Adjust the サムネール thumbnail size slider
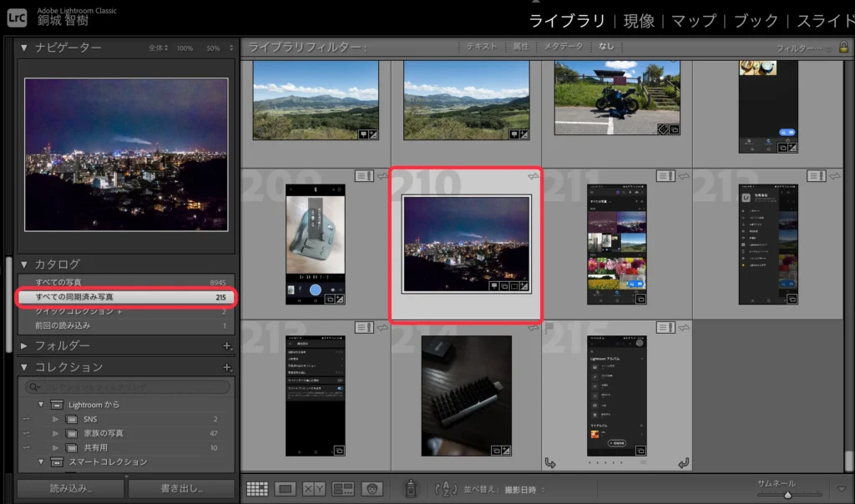Image resolution: width=855 pixels, height=504 pixels. pyautogui.click(x=787, y=495)
